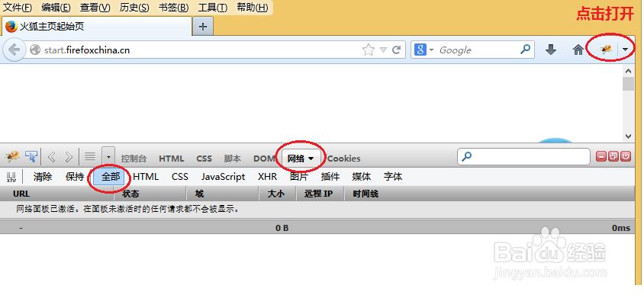Switch to the 控制台 panel tab
The image size is (644, 295).
click(134, 159)
